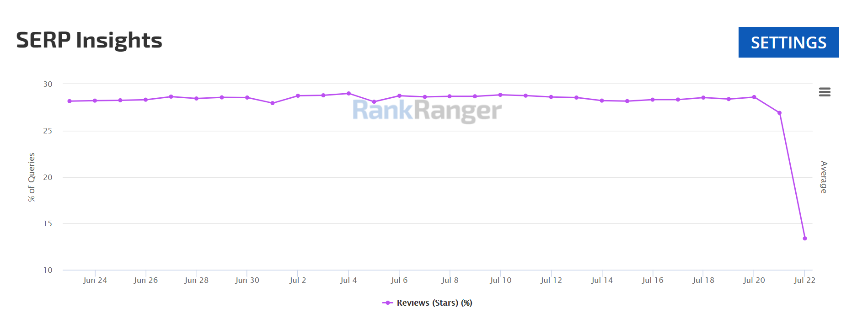Click the Jun 28 data point marker
The height and width of the screenshot is (329, 868).
196,97
